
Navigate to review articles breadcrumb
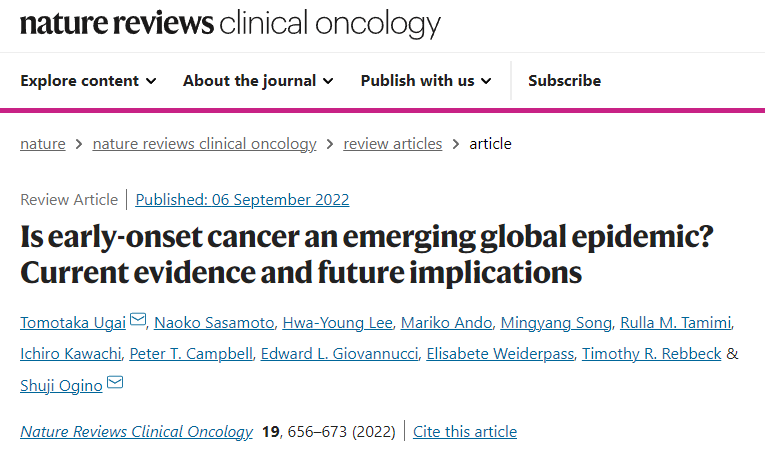392,144
